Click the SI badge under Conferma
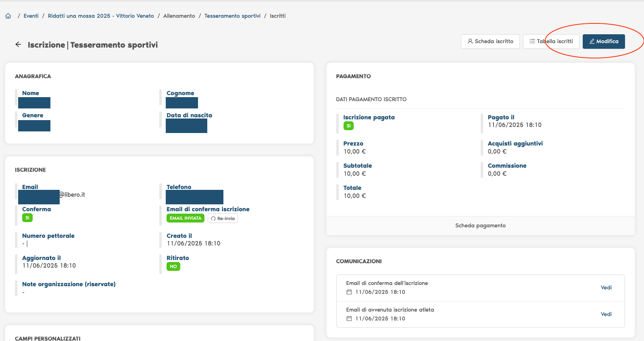 [27, 218]
